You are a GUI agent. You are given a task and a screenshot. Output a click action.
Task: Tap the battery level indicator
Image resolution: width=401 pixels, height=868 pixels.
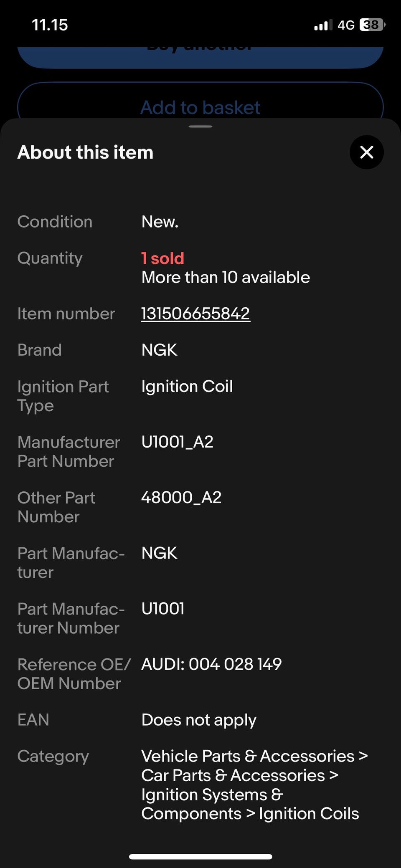[x=371, y=25]
